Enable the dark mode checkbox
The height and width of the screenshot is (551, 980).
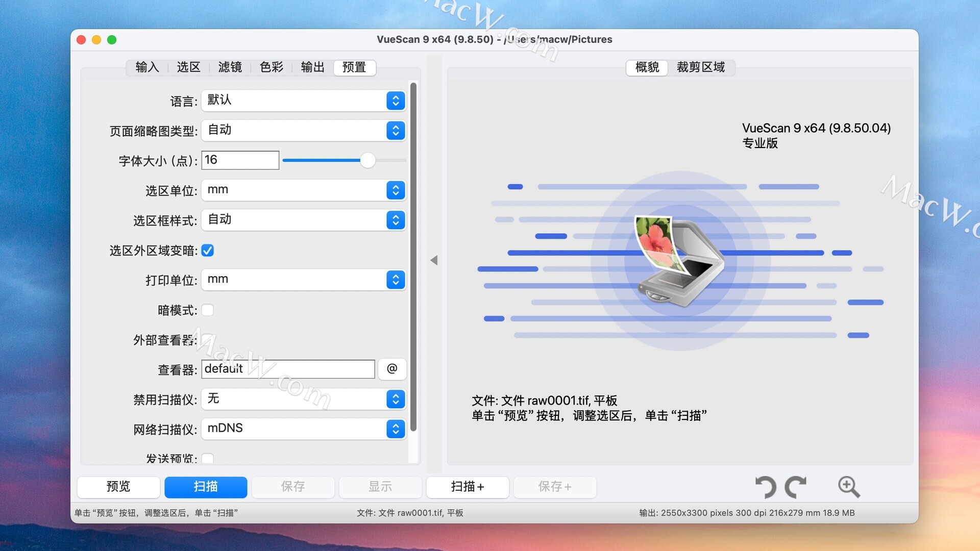click(208, 310)
